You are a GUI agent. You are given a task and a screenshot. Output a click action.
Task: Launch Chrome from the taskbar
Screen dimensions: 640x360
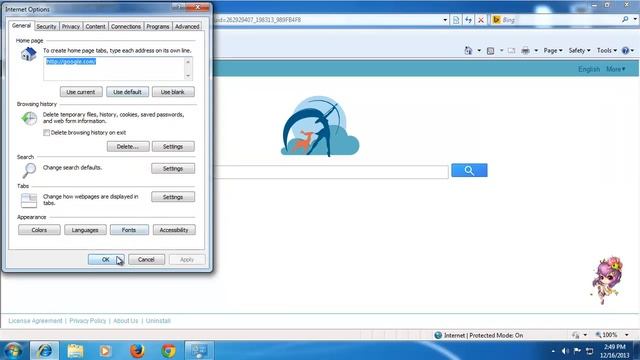click(168, 351)
